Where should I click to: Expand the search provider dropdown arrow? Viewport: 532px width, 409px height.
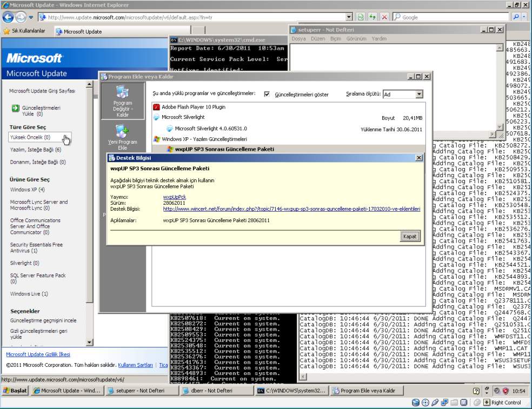click(524, 17)
